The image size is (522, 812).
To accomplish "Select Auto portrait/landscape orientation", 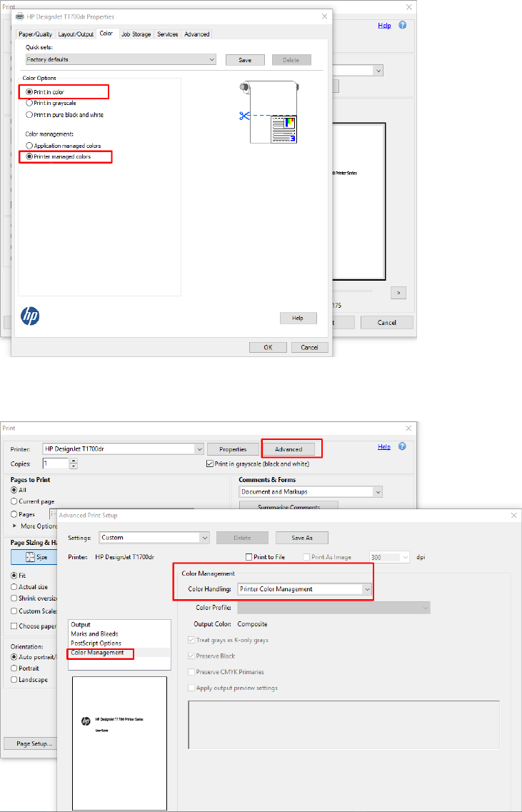I will coord(34,656).
